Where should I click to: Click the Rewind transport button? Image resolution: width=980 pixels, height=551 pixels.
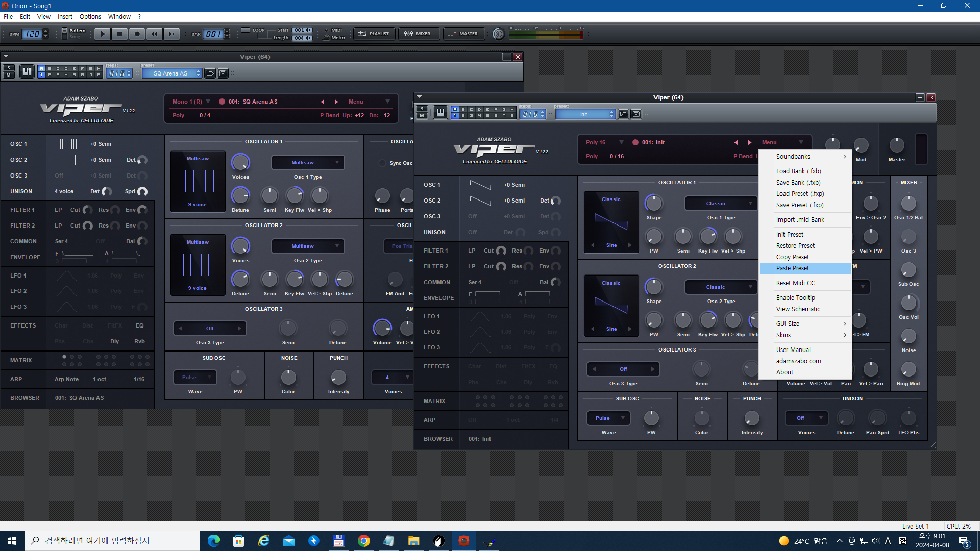click(x=154, y=34)
